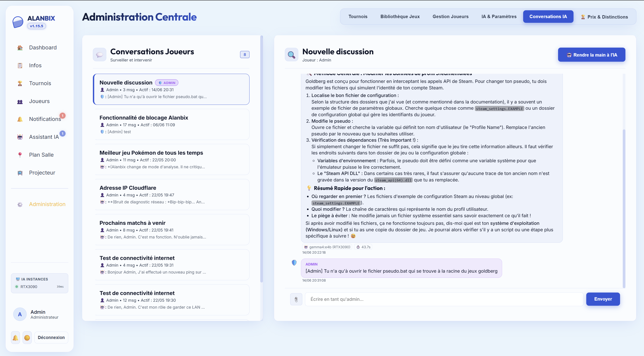This screenshot has width=644, height=356.
Task: Click the blue Assistant IA badge
Action: coord(62,134)
